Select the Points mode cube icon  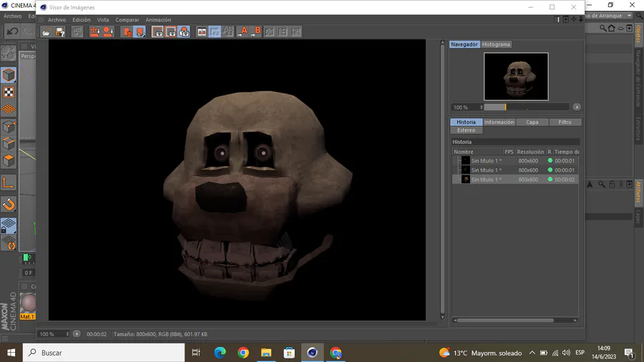point(9,127)
